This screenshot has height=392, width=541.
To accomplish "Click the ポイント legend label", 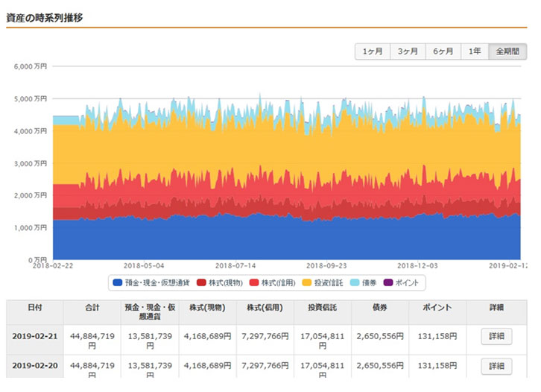I will pos(407,283).
